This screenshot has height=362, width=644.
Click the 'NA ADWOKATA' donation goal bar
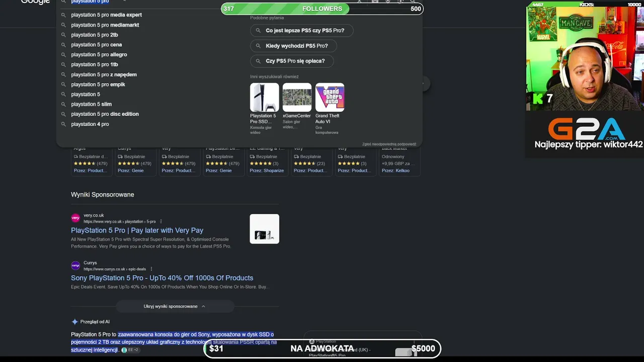click(x=322, y=349)
